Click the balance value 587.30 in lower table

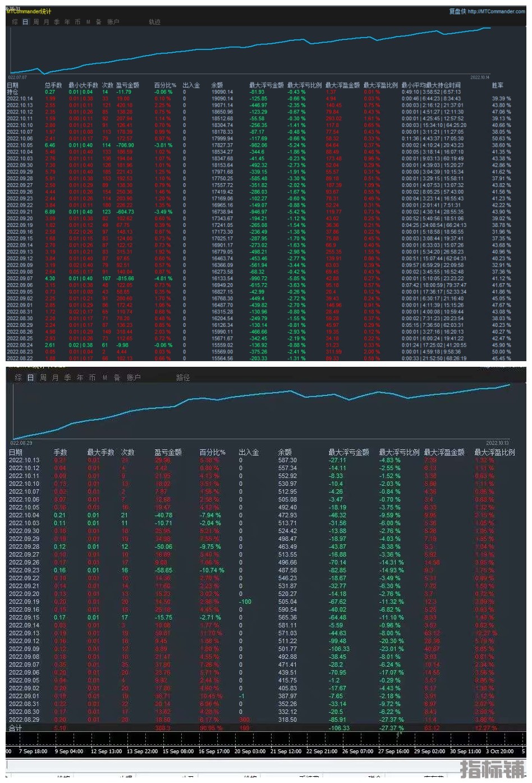287,460
